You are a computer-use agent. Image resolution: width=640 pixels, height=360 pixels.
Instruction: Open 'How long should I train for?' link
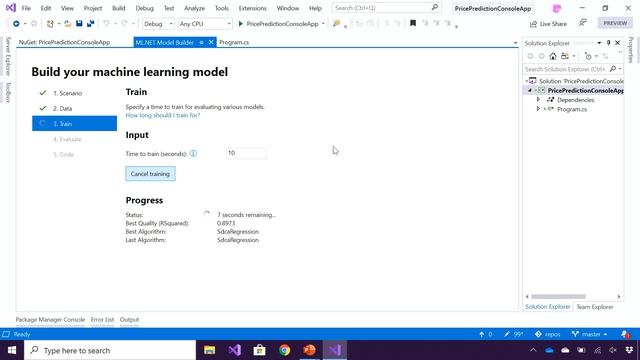[x=162, y=116]
